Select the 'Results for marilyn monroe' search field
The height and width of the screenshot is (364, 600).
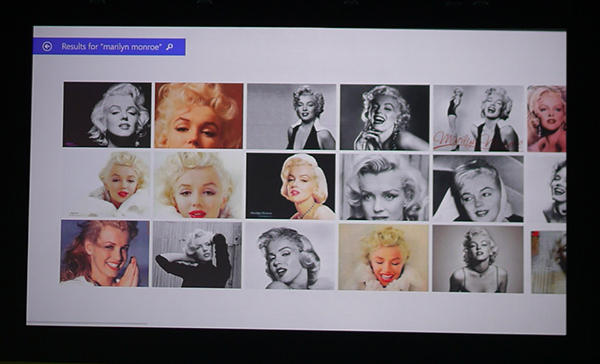click(109, 47)
